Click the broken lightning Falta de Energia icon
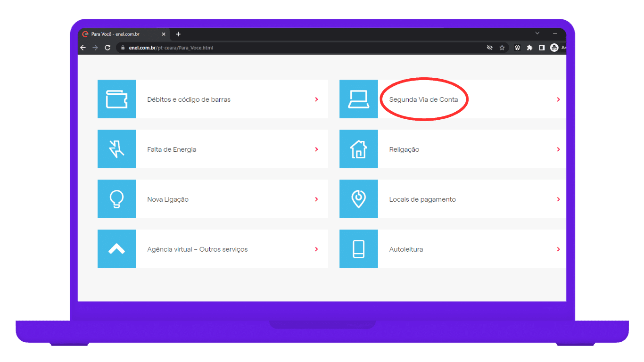The width and height of the screenshot is (644, 362). (116, 149)
